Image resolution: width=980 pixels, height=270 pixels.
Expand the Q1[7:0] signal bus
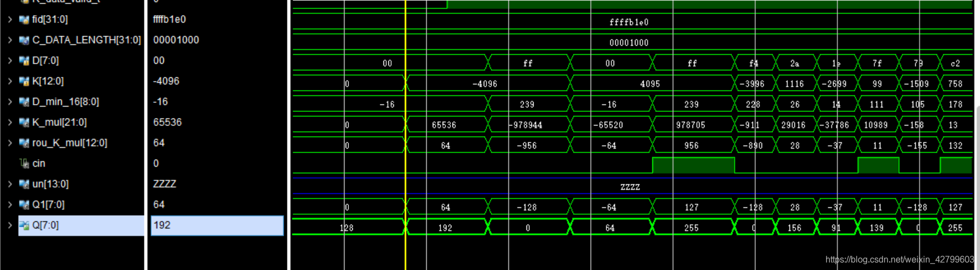tap(10, 205)
